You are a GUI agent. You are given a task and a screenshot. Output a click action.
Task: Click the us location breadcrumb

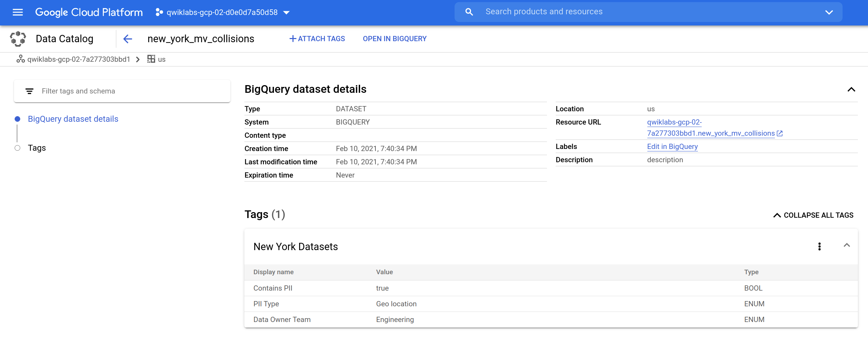pos(162,59)
